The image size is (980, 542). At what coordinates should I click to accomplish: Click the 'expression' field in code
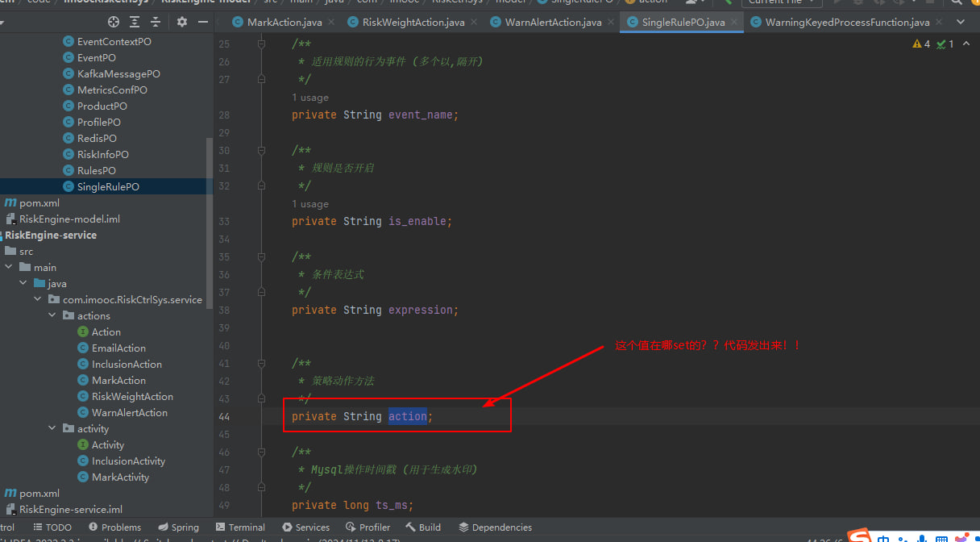(420, 310)
